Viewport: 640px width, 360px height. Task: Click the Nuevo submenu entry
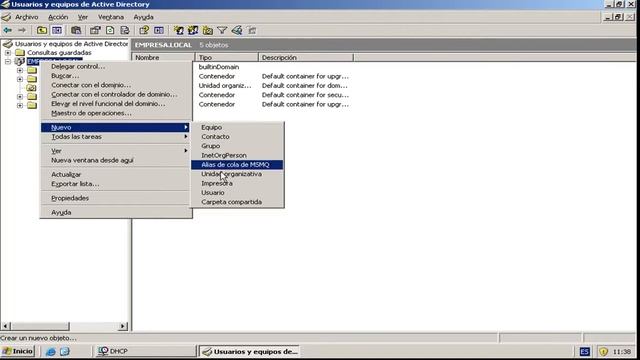(115, 127)
